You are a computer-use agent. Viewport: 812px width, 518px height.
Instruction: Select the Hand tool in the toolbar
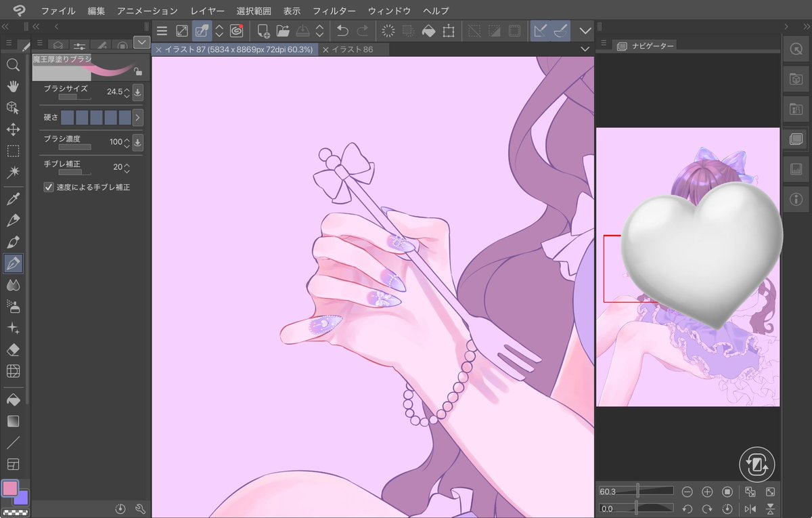pos(13,87)
